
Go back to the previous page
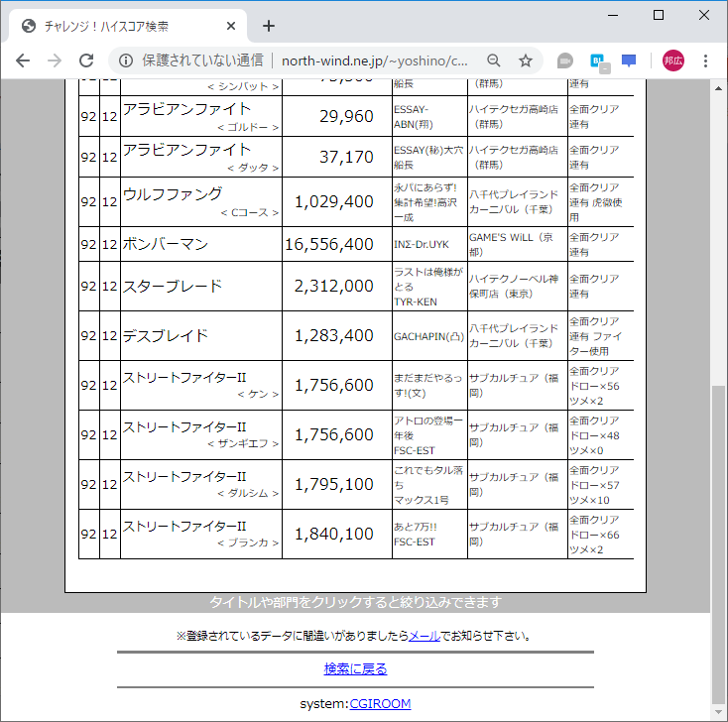(x=22, y=60)
